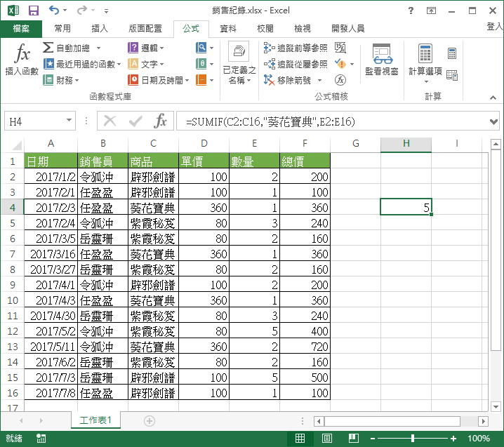Click the zoom in plus button
Screen dimensions: 504x447
pos(453,439)
